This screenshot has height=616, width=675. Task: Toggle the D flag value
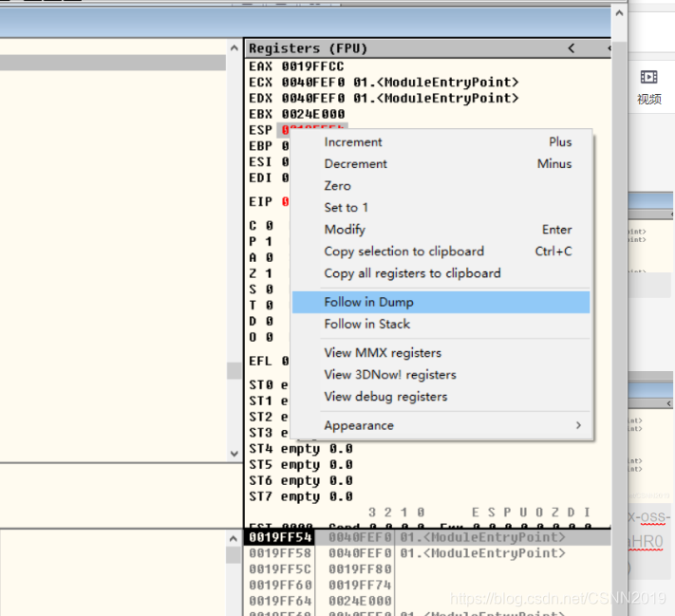tap(270, 321)
